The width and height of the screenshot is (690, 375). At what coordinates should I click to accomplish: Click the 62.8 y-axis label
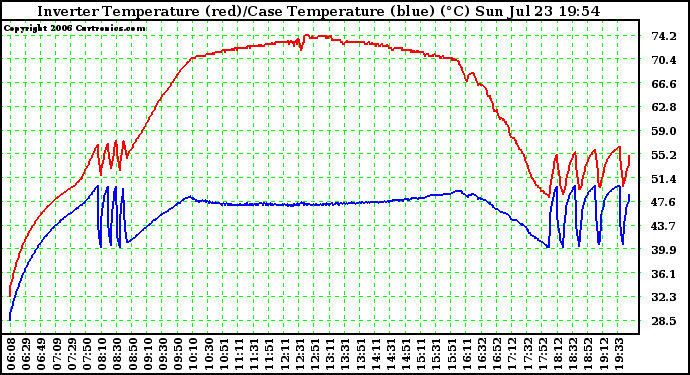664,107
